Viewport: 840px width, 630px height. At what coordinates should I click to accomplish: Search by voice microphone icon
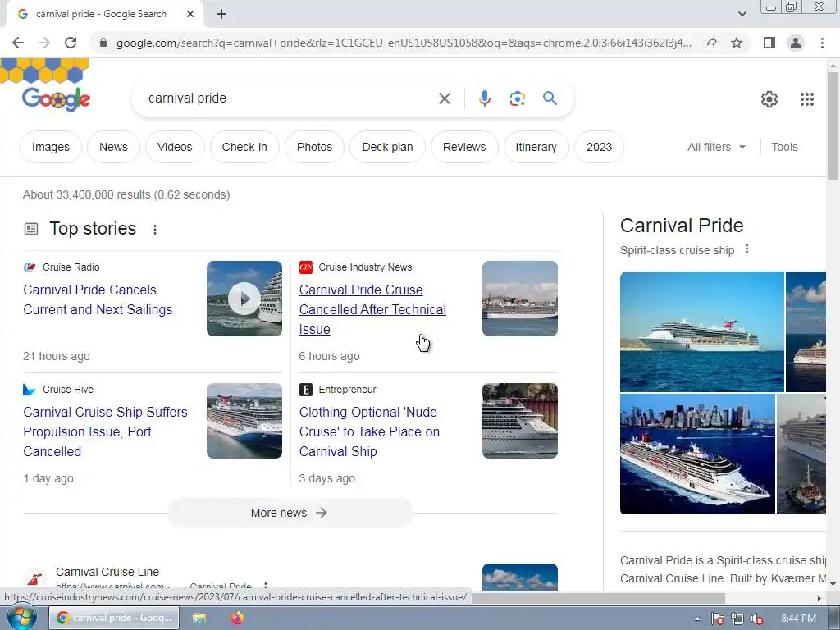484,98
